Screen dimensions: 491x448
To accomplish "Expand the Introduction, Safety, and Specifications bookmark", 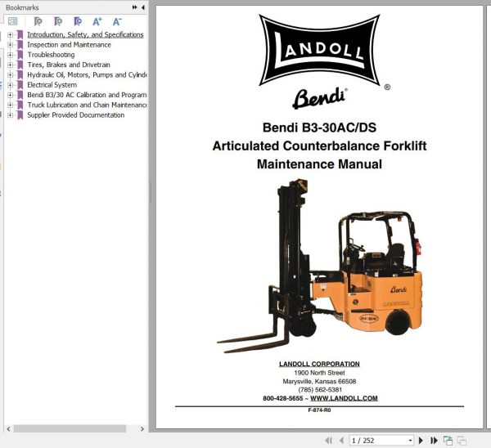I will [x=11, y=34].
